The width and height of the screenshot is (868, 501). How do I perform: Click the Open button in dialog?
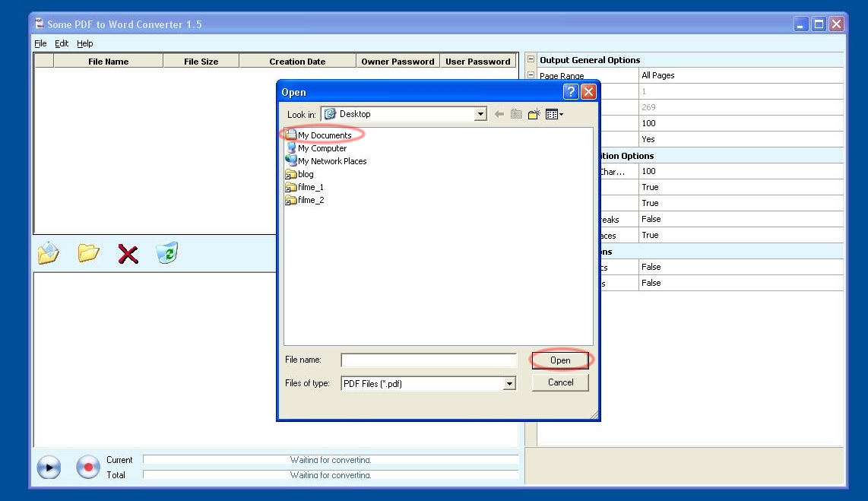pyautogui.click(x=560, y=360)
